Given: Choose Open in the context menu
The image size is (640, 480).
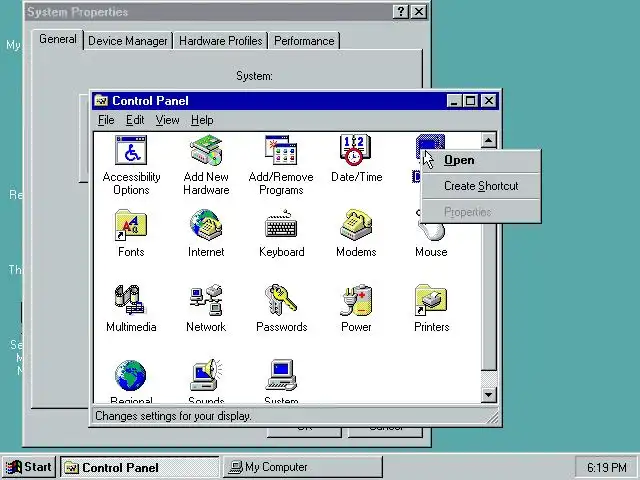Looking at the screenshot, I should (x=482, y=160).
